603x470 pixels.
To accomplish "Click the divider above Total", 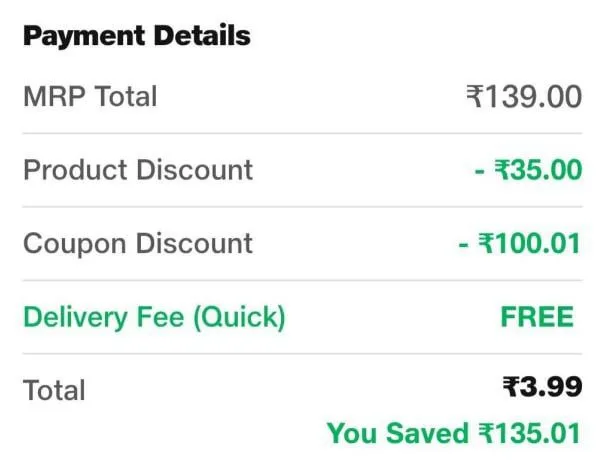I will [301, 354].
